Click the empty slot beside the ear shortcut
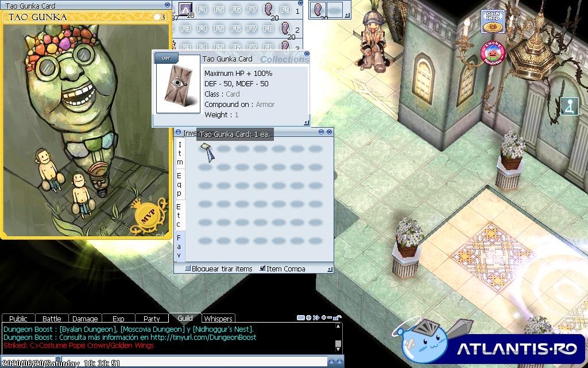The height and width of the screenshot is (368, 588). click(x=335, y=10)
